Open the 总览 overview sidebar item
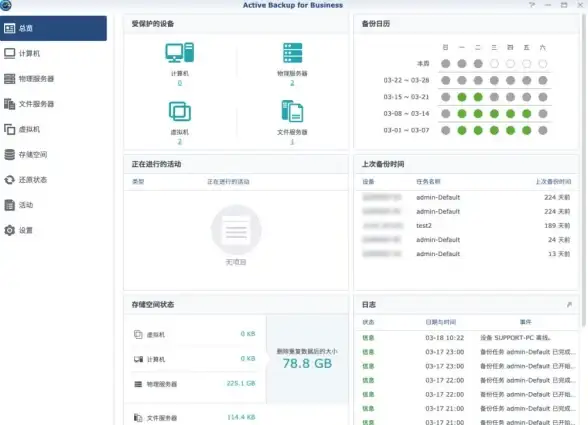 click(53, 28)
